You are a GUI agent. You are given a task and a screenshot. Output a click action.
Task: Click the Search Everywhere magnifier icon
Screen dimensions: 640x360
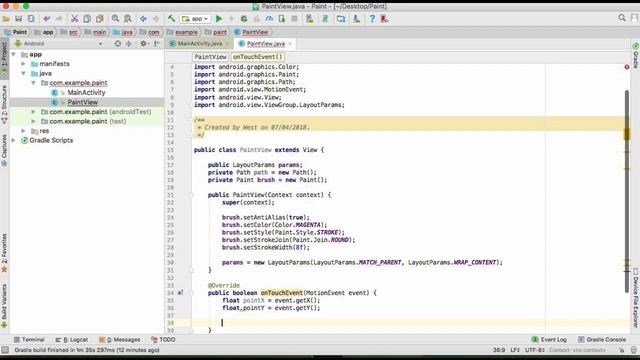(x=622, y=18)
